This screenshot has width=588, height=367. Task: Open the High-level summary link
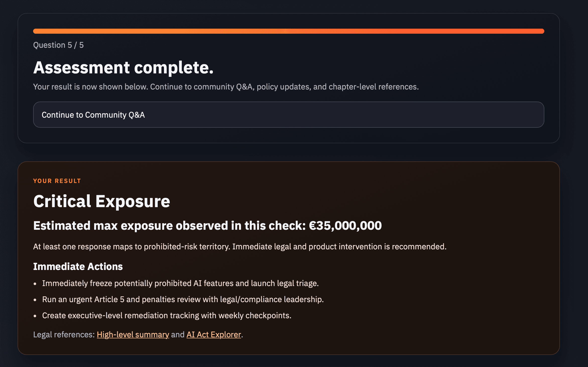pos(132,335)
